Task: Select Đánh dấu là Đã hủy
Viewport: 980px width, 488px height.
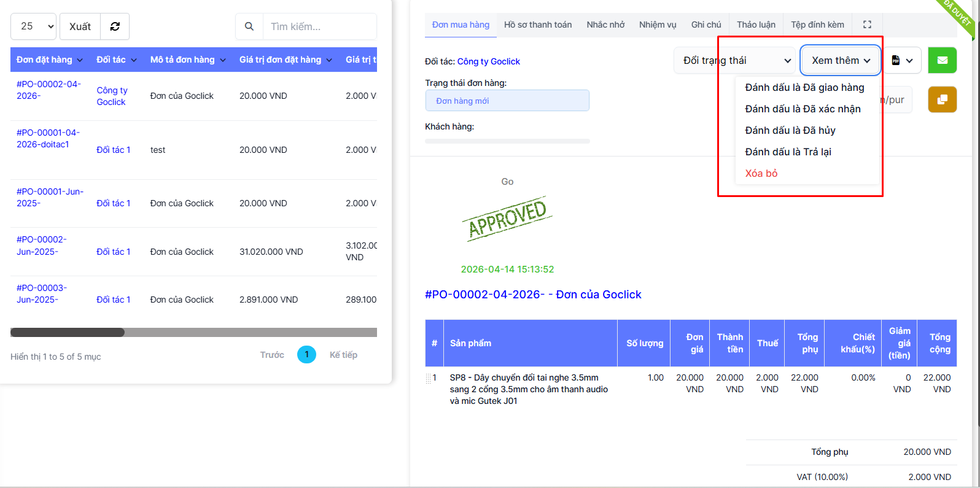Action: point(790,130)
